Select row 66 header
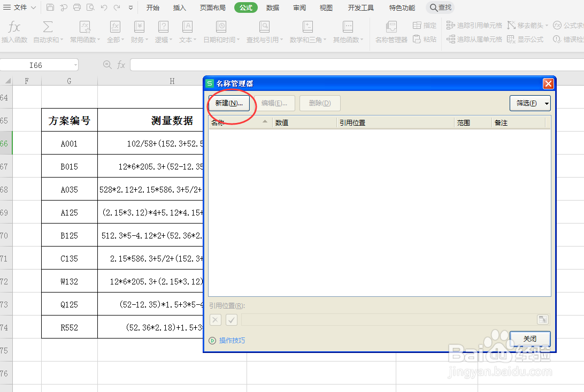Screen dimensions: 584x392 click(6, 143)
